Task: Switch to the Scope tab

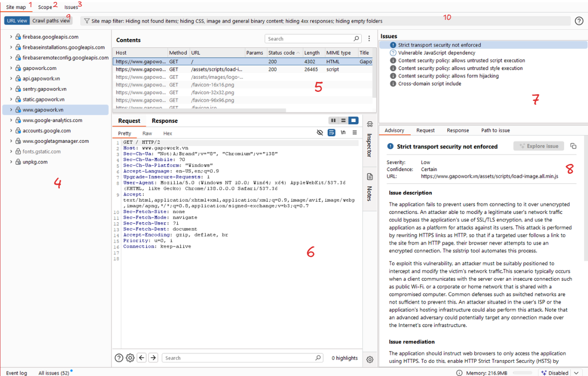Action: 45,7
